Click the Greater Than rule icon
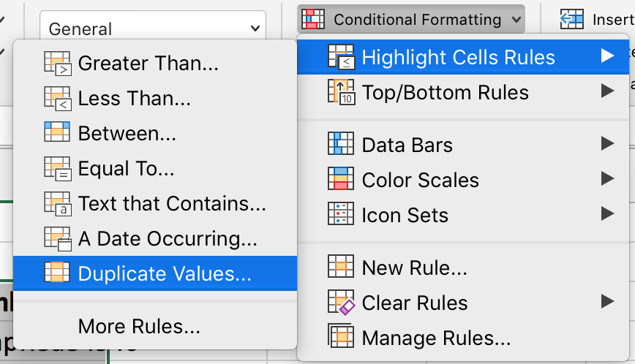This screenshot has height=364, width=635. coord(57,64)
